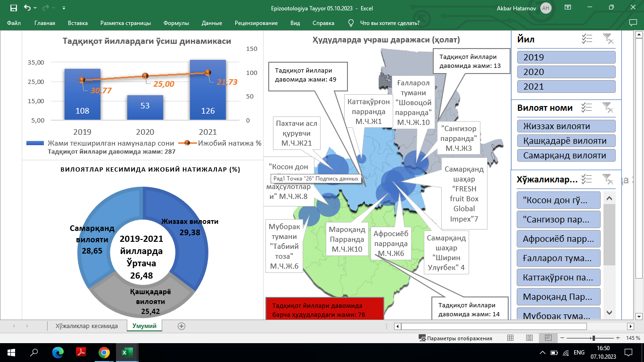Open the Данные ribbon tab
This screenshot has width=644, height=362.
[x=212, y=23]
